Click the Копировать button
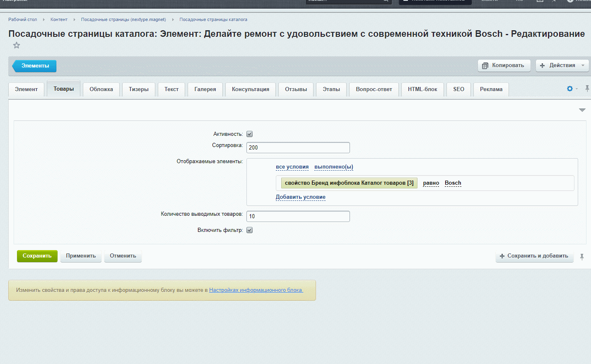 [x=504, y=65]
